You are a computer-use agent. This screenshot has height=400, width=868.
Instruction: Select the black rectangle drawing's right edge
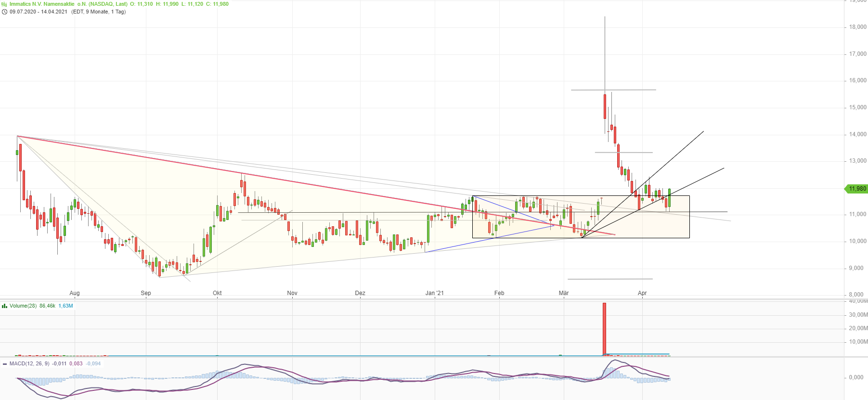coord(689,217)
